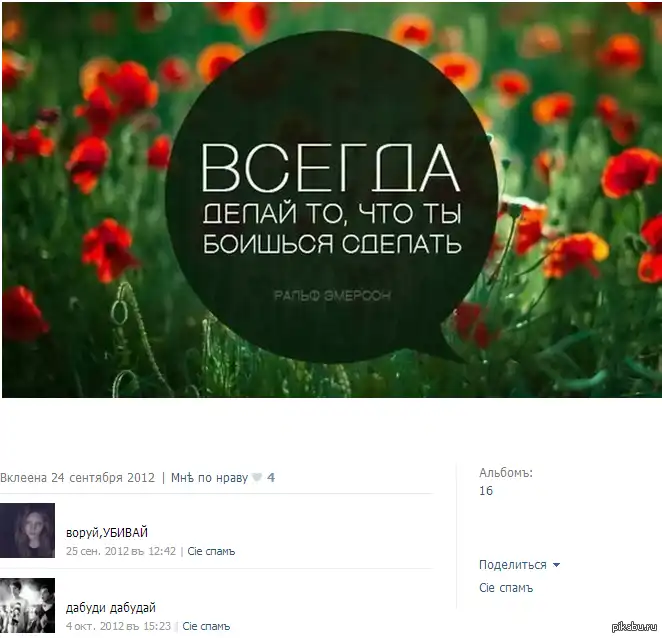Click the Поделиться share link
Screen dimensions: 662x638
[513, 565]
